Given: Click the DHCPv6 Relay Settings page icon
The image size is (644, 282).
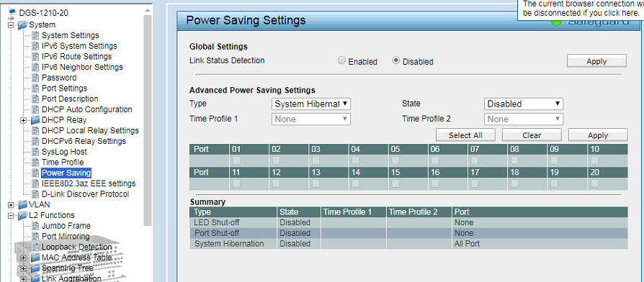Looking at the screenshot, I should (x=35, y=141).
